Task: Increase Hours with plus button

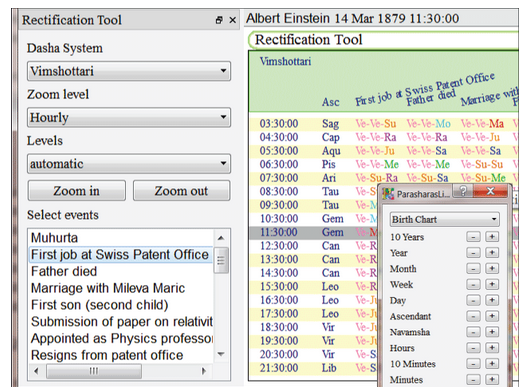Action: click(492, 348)
